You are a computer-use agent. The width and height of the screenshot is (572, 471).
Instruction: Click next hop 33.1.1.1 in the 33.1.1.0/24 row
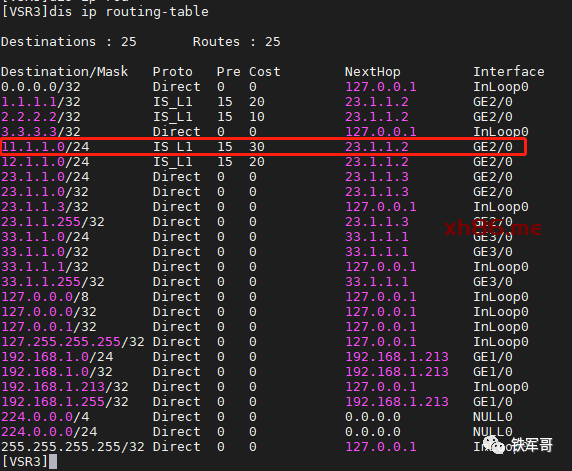[x=377, y=236]
